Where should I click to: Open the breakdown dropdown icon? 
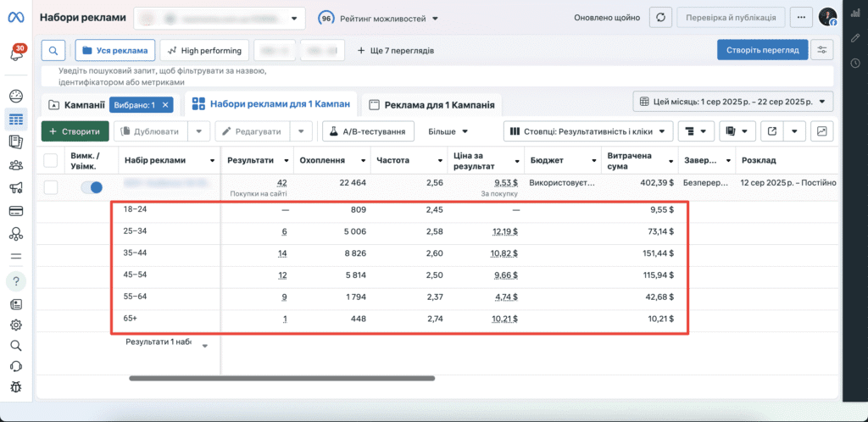(696, 131)
